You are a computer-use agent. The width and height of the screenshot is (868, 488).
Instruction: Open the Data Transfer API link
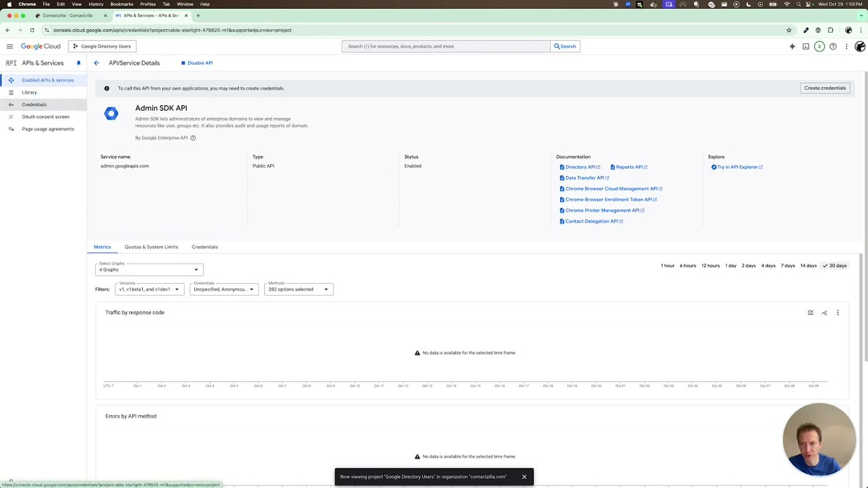(x=584, y=178)
